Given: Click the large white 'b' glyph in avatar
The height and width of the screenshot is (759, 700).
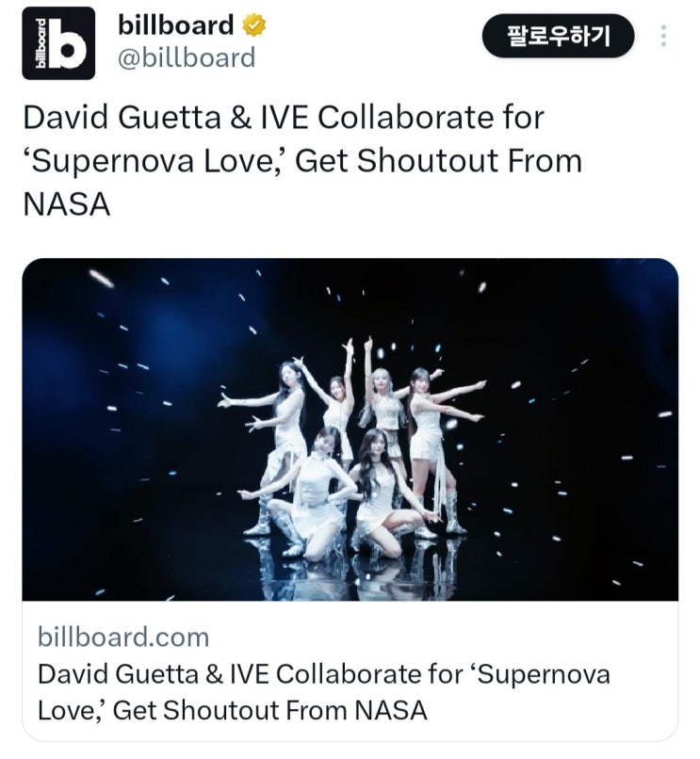Looking at the screenshot, I should coord(68,44).
